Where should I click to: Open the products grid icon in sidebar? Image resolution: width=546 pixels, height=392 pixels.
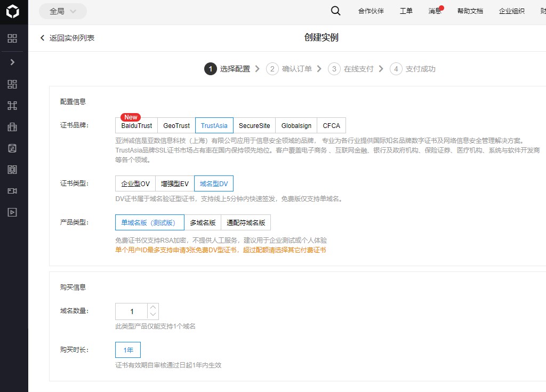click(13, 38)
